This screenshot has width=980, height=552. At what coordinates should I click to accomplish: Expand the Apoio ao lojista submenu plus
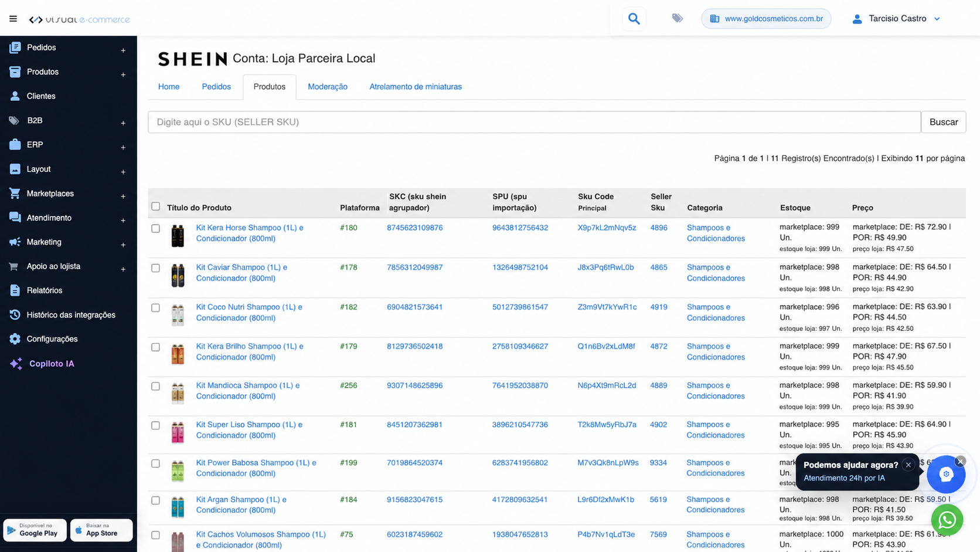[123, 269]
